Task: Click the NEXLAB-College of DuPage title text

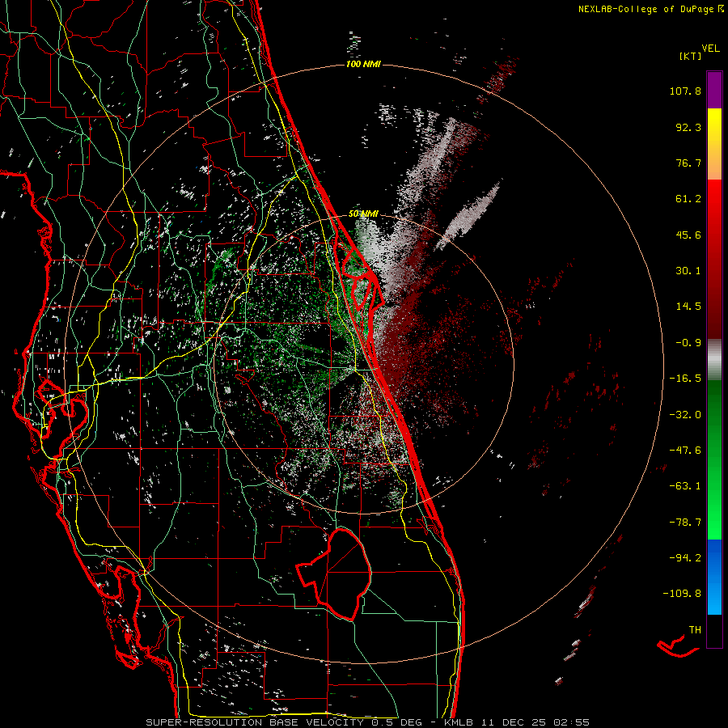Action: [x=650, y=9]
